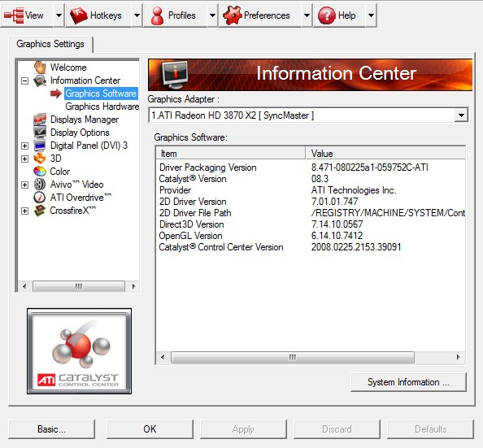
Task: Click the Preferences gear icon
Action: coord(232,15)
